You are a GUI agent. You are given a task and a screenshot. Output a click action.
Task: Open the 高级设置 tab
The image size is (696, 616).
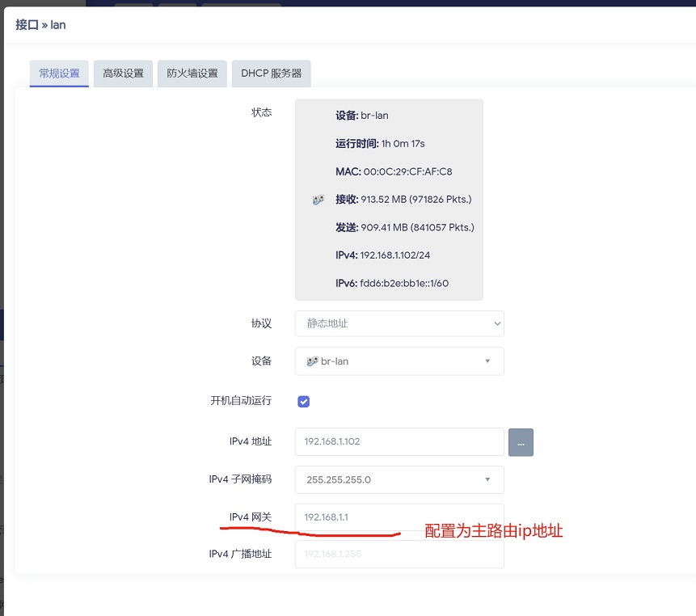123,74
